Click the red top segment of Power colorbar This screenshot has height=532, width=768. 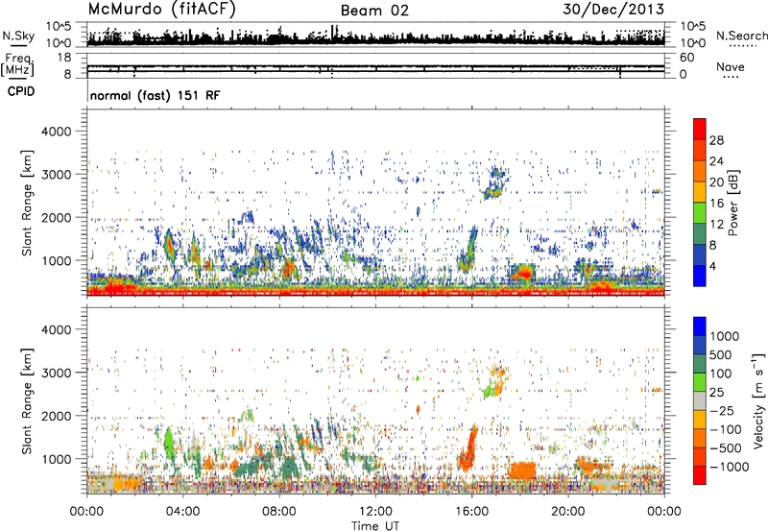coord(700,129)
